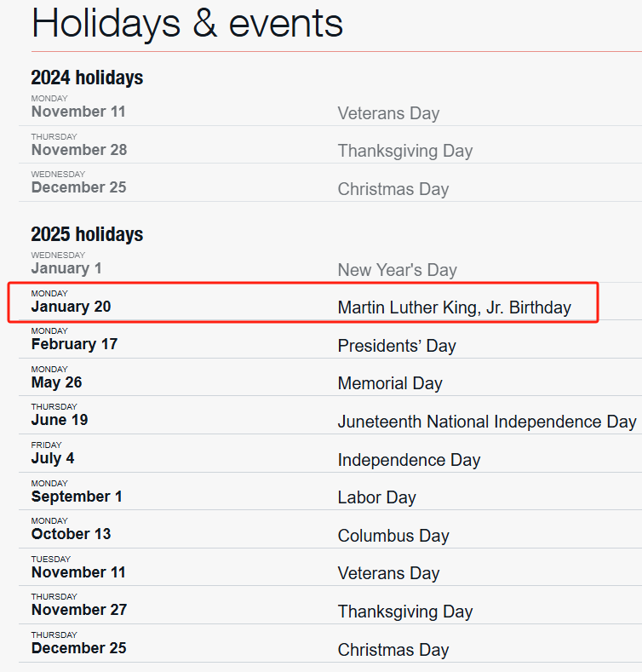Click the Memorial Day holiday name

(x=390, y=383)
